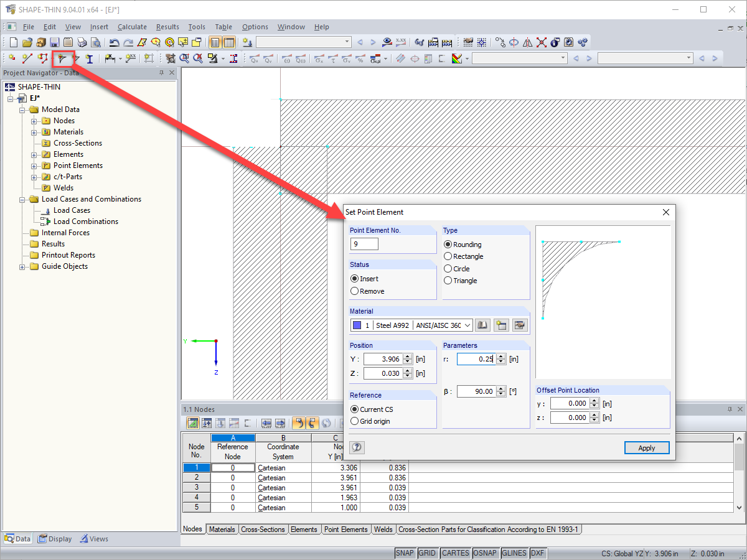Click the zoom window magnifier icon
Screen dimensions: 747x560
click(185, 58)
